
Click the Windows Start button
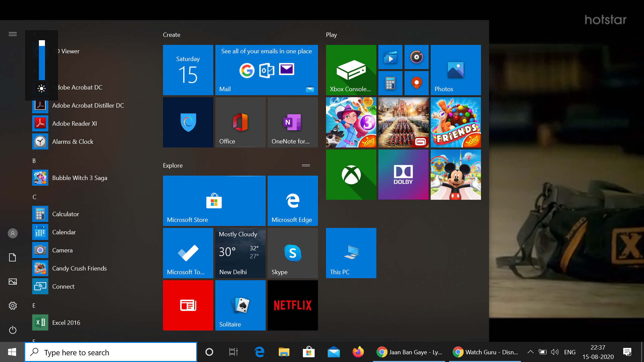click(12, 352)
